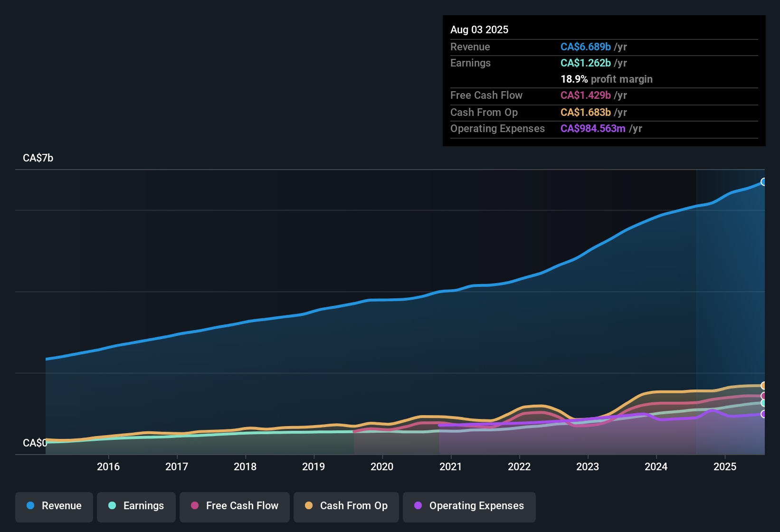The width and height of the screenshot is (780, 532).
Task: Toggle visibility of the Earnings series
Action: [x=136, y=507]
